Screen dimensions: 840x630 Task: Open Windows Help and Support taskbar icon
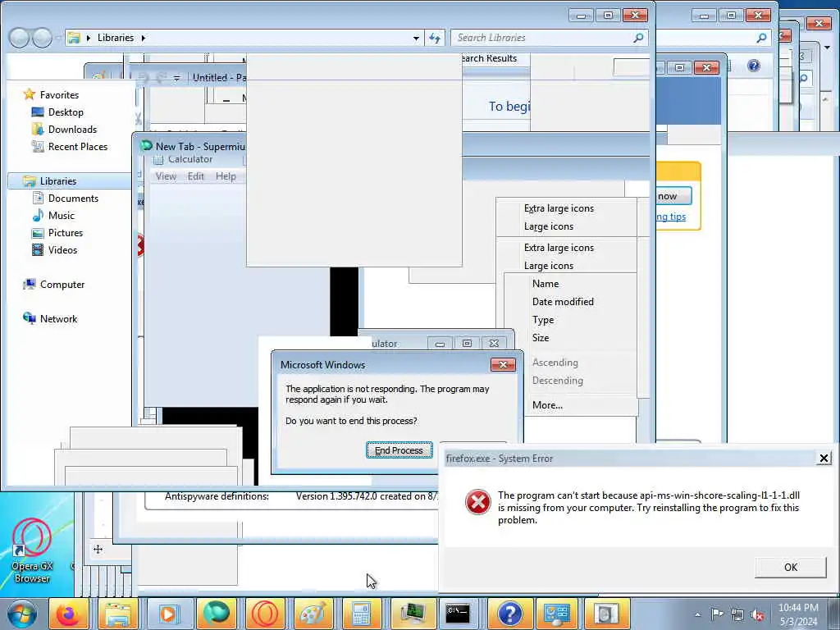click(509, 614)
